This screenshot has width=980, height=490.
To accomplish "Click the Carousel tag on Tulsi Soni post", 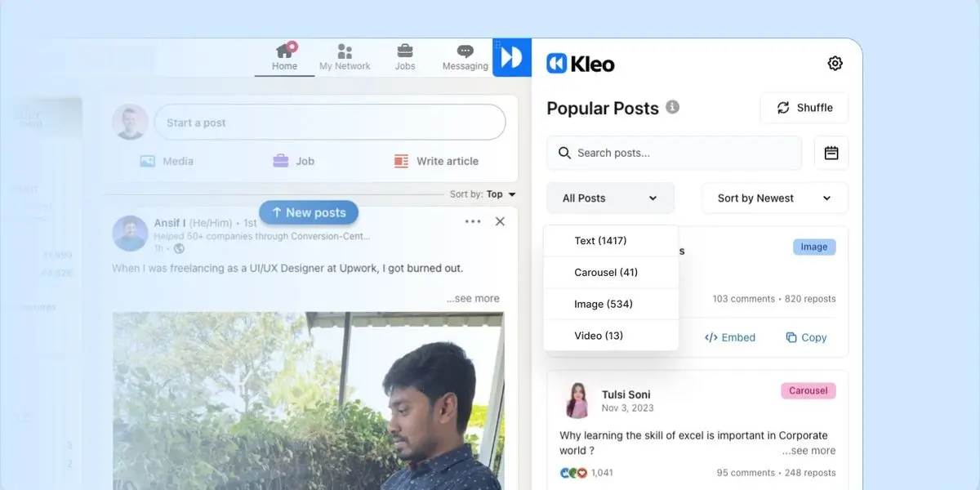I will pyautogui.click(x=808, y=390).
